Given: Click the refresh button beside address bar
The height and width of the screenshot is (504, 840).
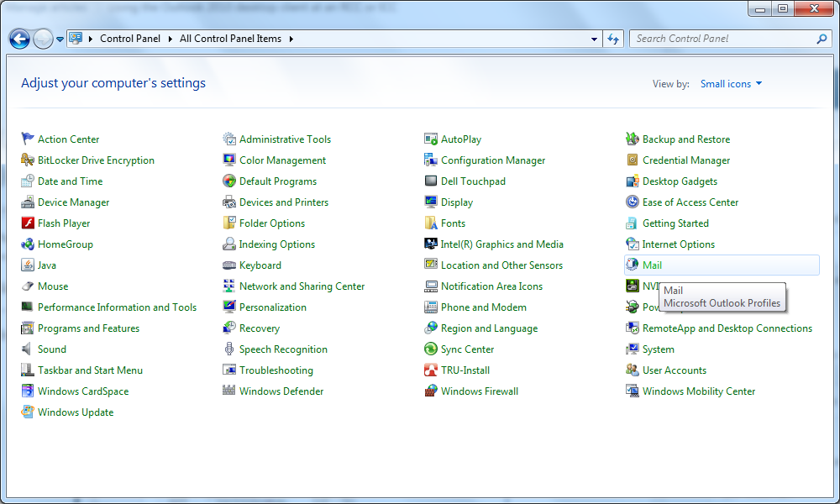Looking at the screenshot, I should click(613, 39).
